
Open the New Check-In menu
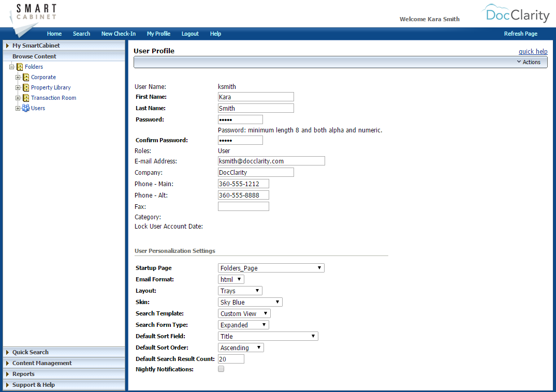(119, 33)
